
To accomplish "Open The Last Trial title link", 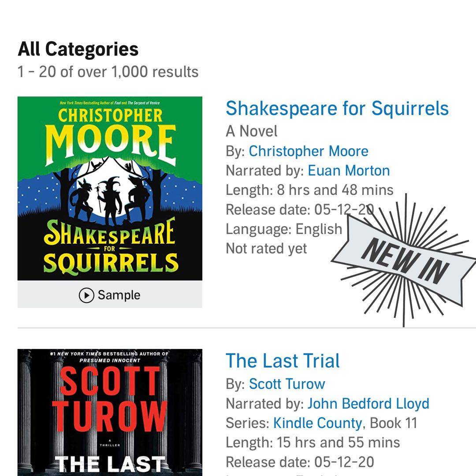I will coord(283,361).
